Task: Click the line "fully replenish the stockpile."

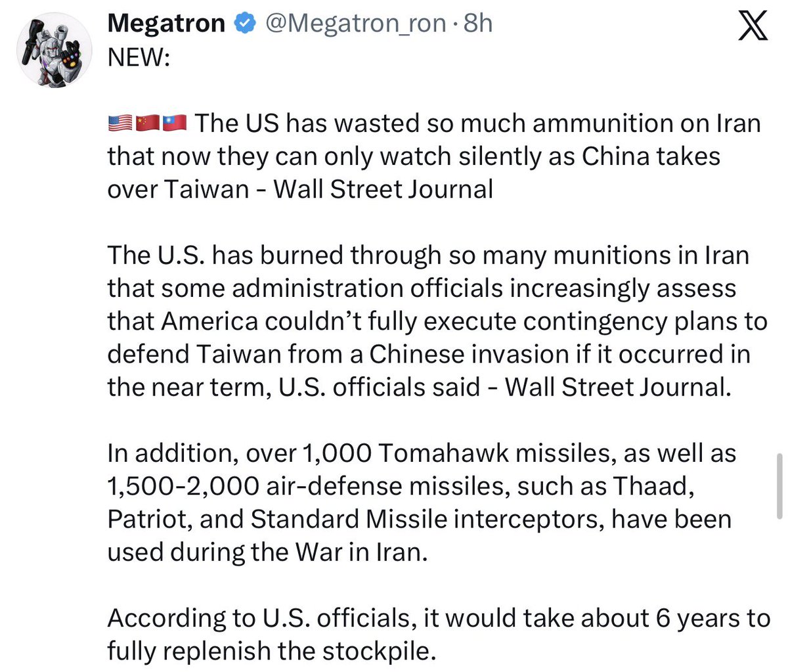Action: 272,651
